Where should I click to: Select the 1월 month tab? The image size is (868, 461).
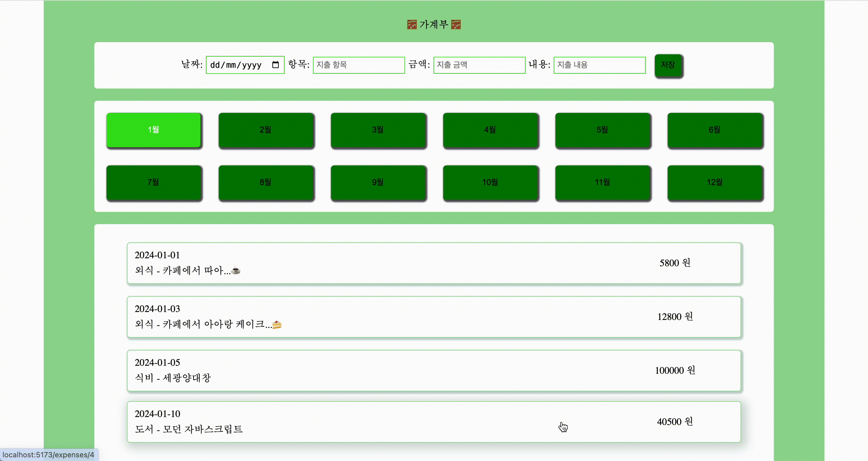pyautogui.click(x=154, y=130)
